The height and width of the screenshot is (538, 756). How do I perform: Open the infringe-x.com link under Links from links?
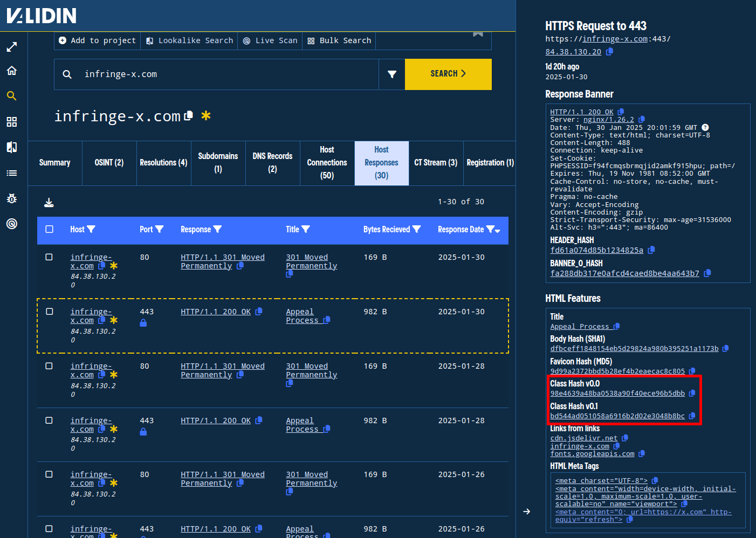(580, 446)
